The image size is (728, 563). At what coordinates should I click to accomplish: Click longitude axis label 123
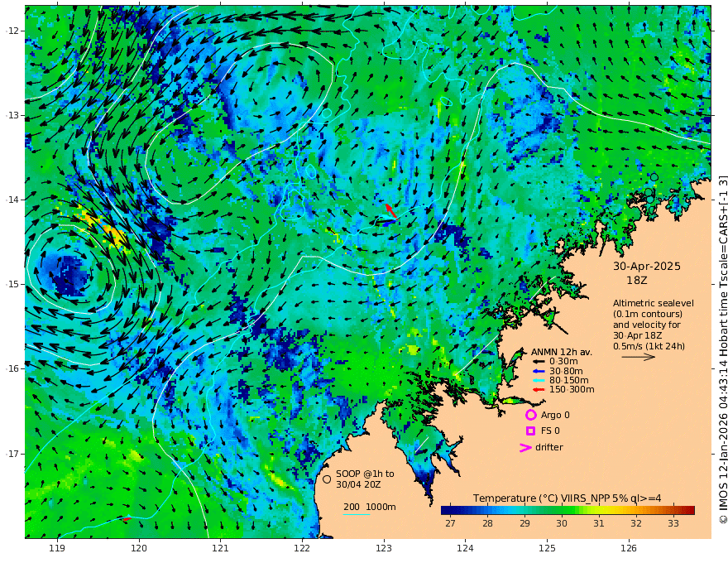point(384,549)
